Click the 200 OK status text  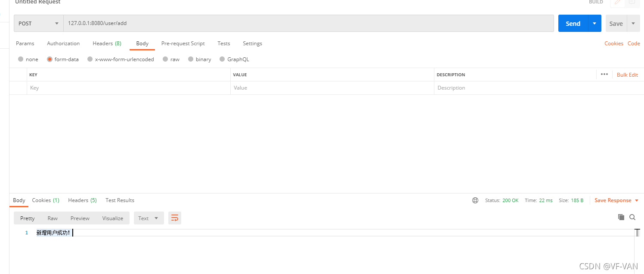(511, 200)
